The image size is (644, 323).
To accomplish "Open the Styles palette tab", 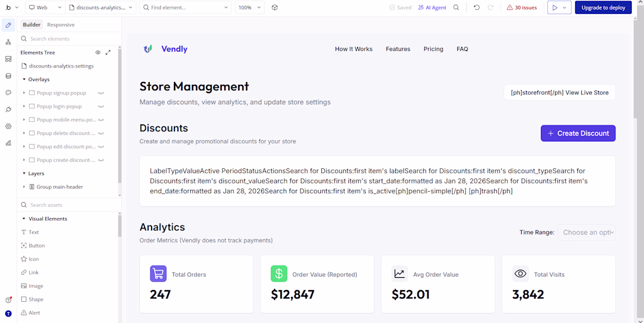I will coord(8,93).
